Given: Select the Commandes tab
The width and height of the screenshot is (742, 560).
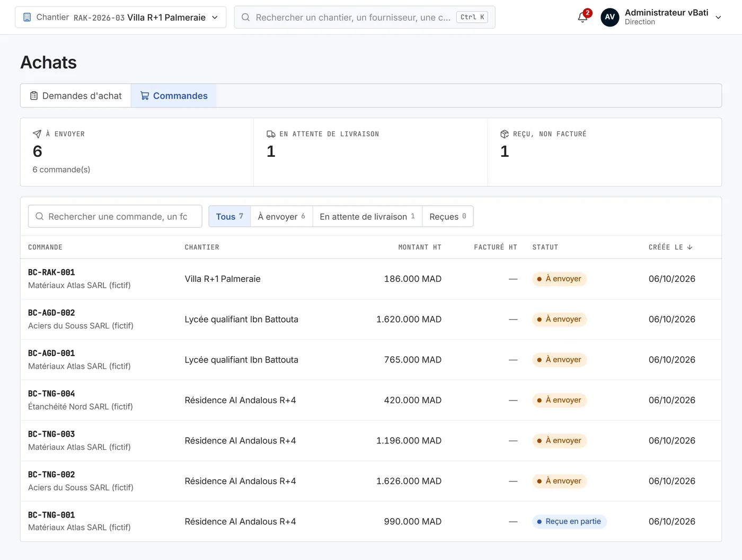Looking at the screenshot, I should (x=174, y=96).
